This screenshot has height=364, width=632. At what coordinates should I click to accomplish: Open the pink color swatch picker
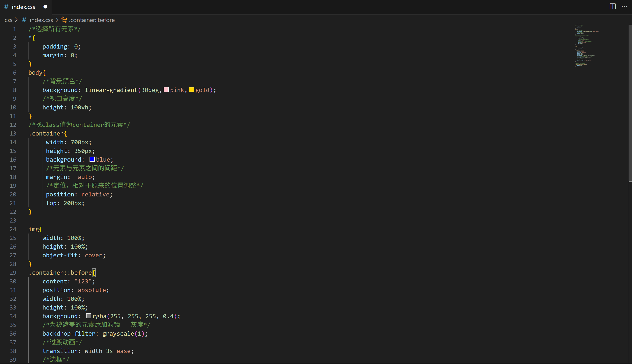166,90
